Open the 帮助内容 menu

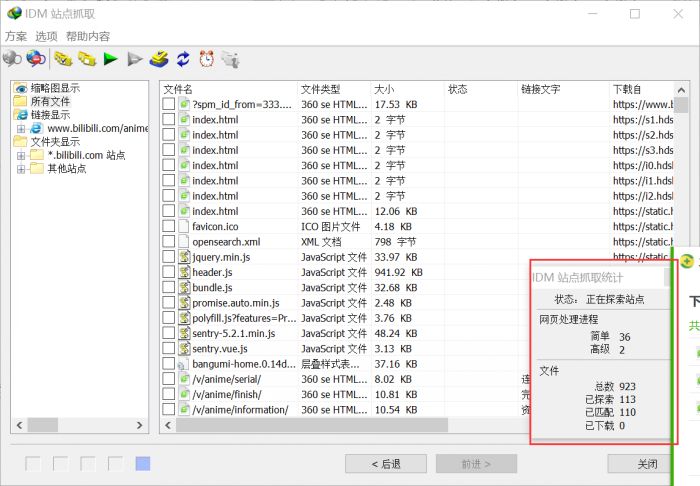tap(88, 36)
